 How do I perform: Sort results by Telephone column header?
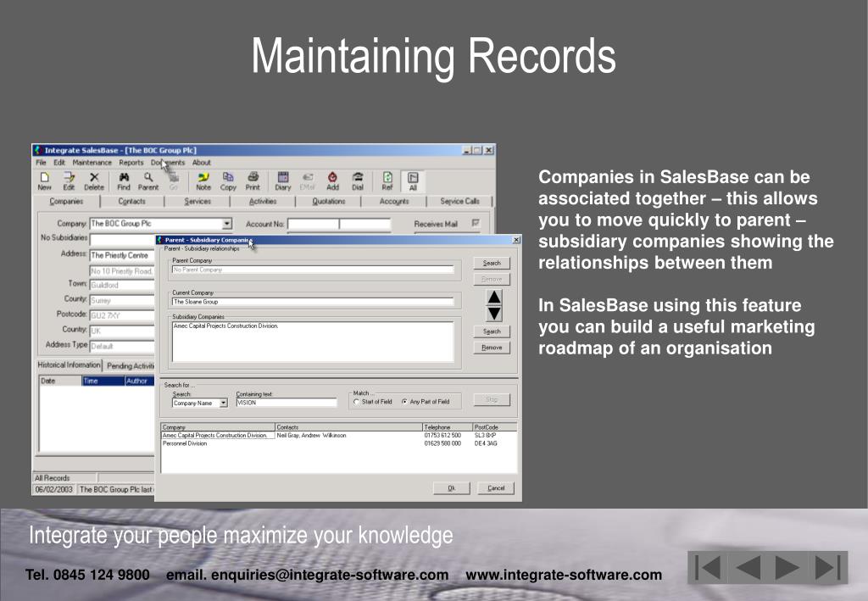448,427
